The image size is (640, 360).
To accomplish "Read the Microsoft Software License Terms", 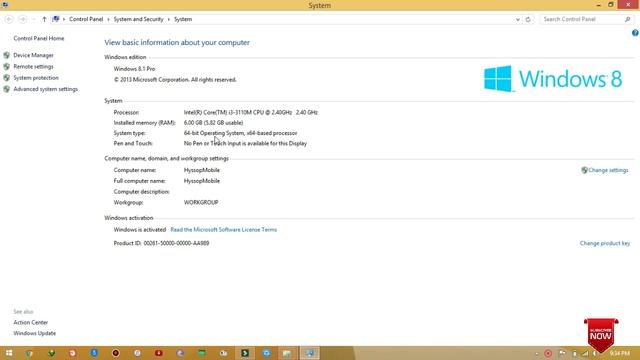I will [x=224, y=230].
